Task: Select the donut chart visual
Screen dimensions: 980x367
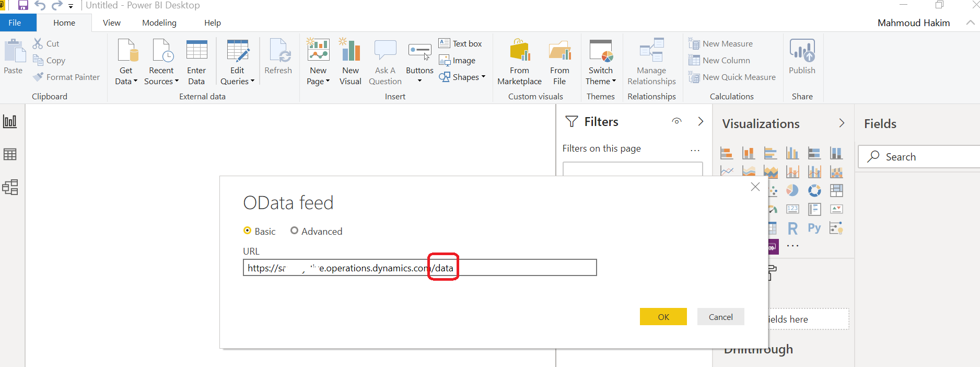Action: point(814,190)
